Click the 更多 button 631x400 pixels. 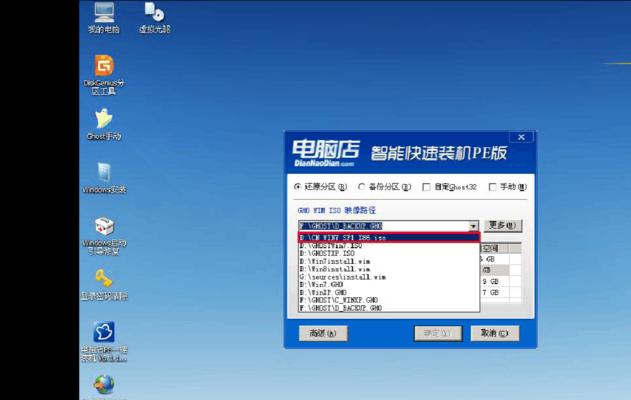tap(502, 226)
